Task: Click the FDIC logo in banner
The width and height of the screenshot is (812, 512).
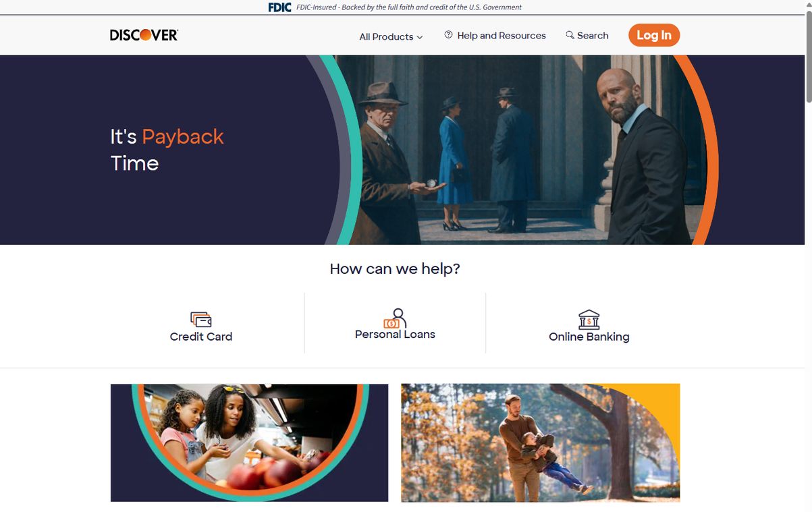Action: [x=280, y=7]
